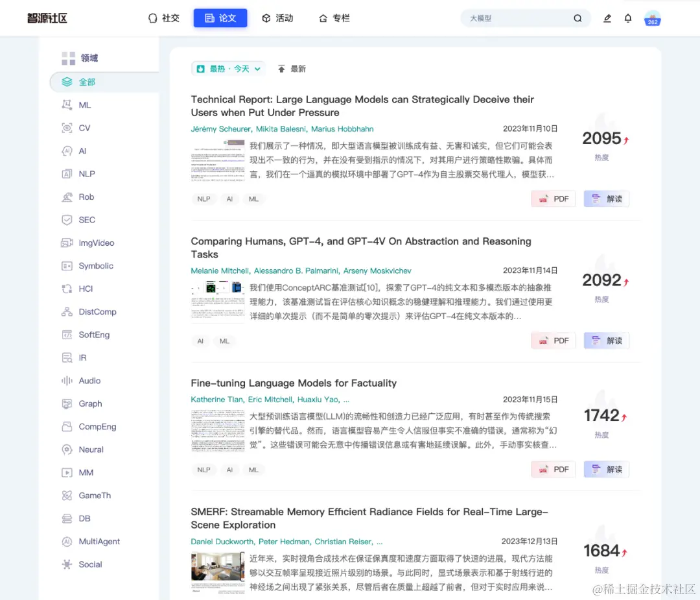700x600 pixels.
Task: Select the GameTh field icon
Action: point(67,496)
